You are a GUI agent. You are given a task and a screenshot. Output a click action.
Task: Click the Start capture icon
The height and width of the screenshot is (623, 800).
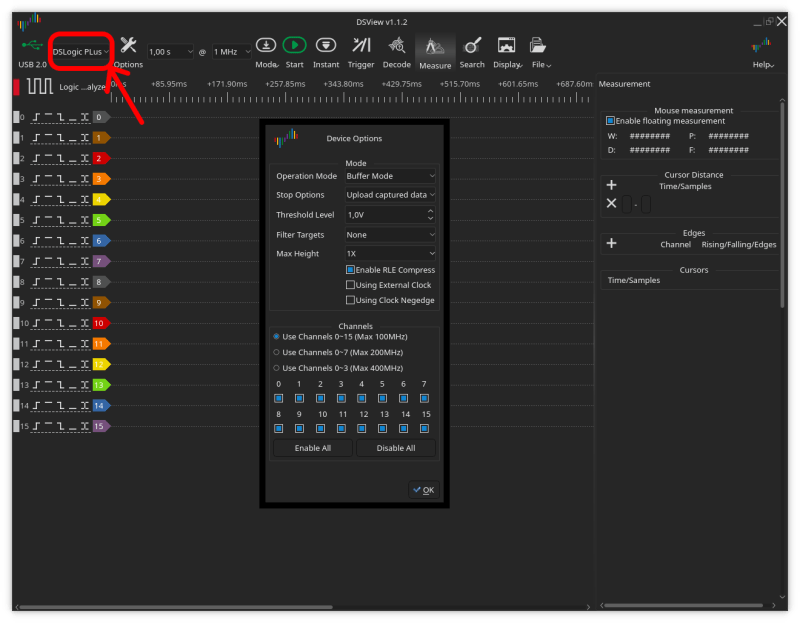[x=293, y=44]
